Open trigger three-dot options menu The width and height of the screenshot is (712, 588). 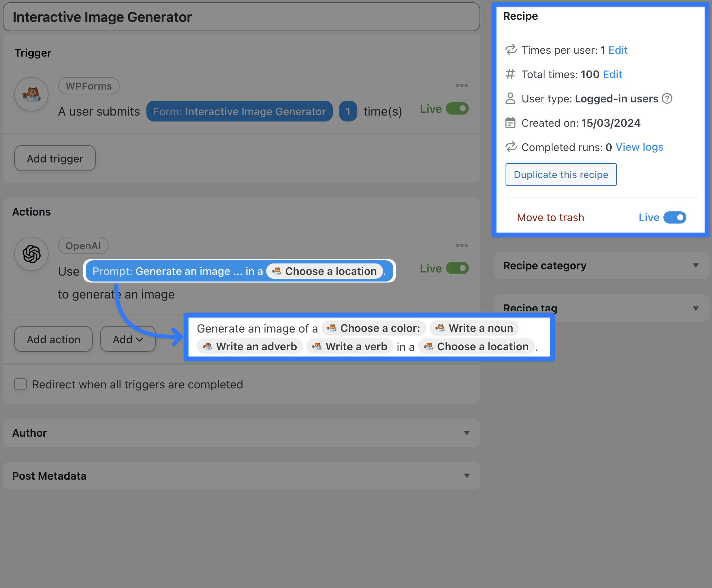click(461, 85)
